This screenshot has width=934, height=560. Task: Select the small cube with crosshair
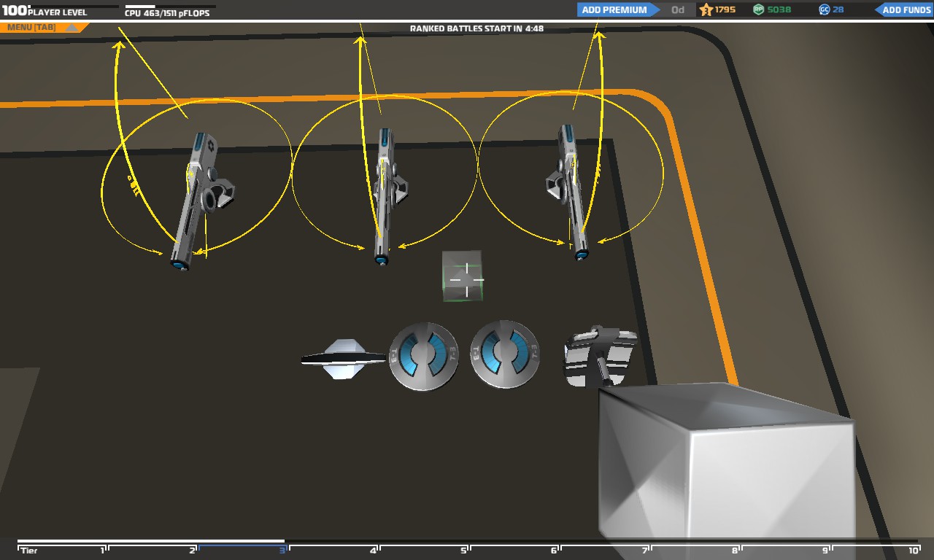[x=463, y=276]
